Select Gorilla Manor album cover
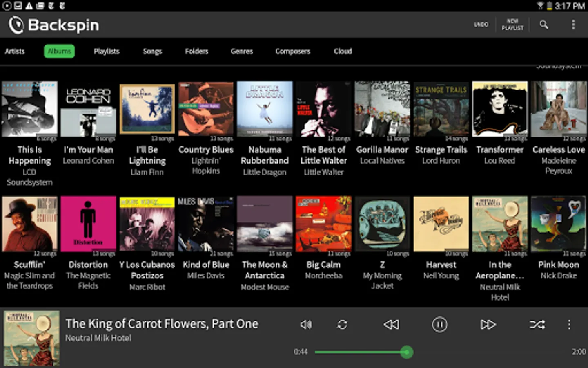 click(x=382, y=109)
